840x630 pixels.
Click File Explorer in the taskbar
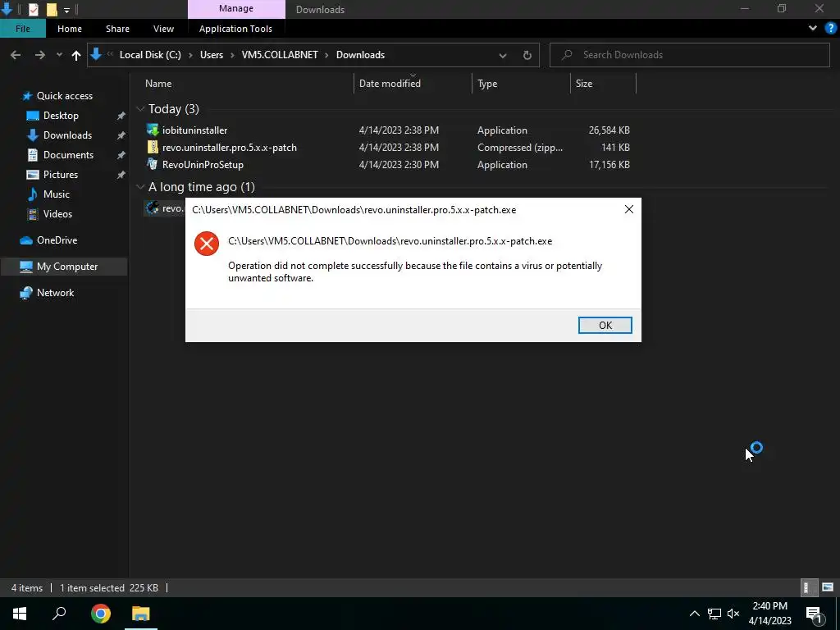(x=141, y=614)
